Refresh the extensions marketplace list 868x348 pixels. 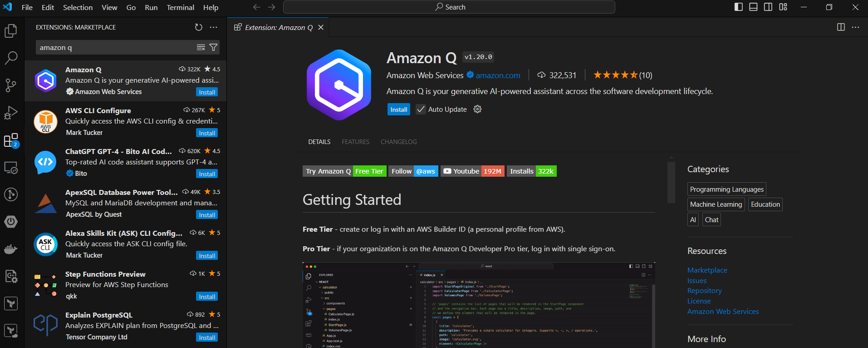[199, 27]
